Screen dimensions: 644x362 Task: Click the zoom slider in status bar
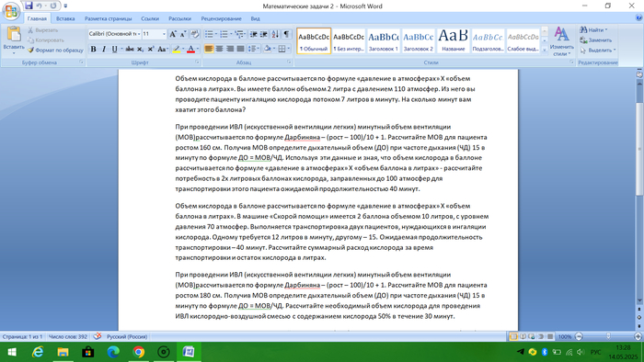click(608, 336)
